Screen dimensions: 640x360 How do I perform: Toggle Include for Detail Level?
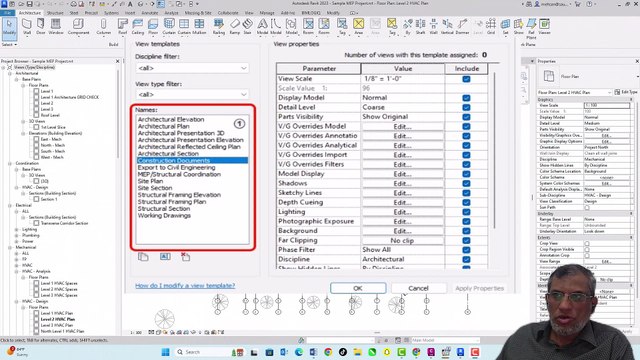click(x=466, y=107)
